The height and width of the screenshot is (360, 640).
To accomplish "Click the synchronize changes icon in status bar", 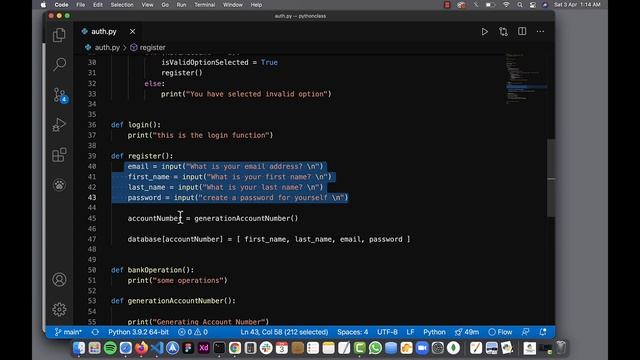I will (95, 332).
